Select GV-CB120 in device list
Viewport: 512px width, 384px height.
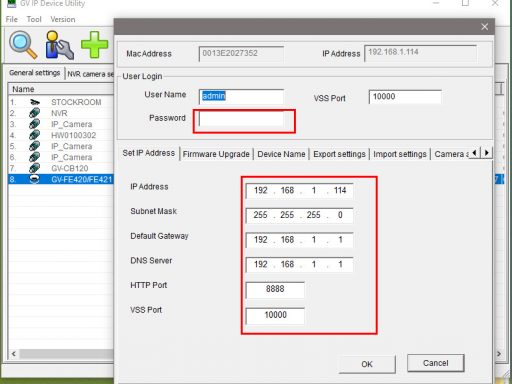pyautogui.click(x=61, y=168)
